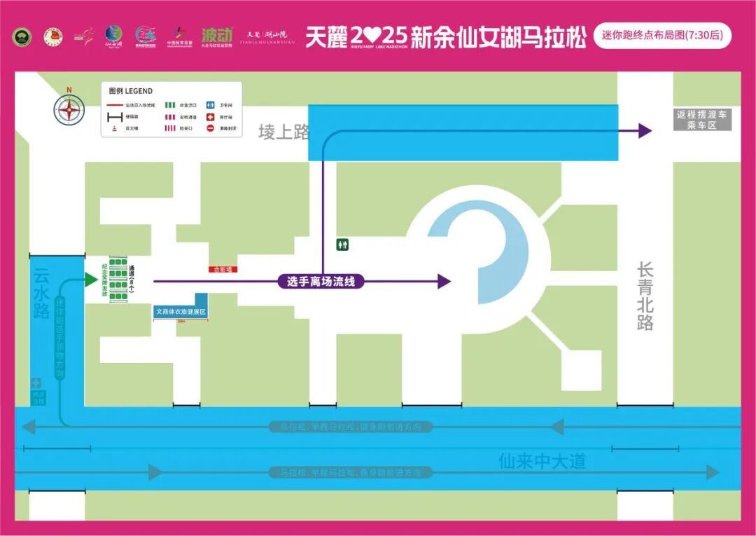Click the legend green emergency exit bars

(x=170, y=104)
